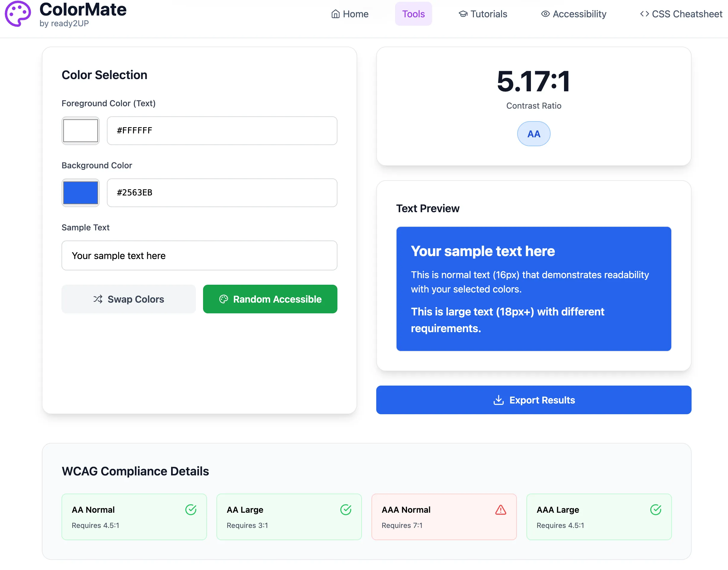
Task: Open the CSS Cheatsheet nav item
Action: (x=686, y=14)
